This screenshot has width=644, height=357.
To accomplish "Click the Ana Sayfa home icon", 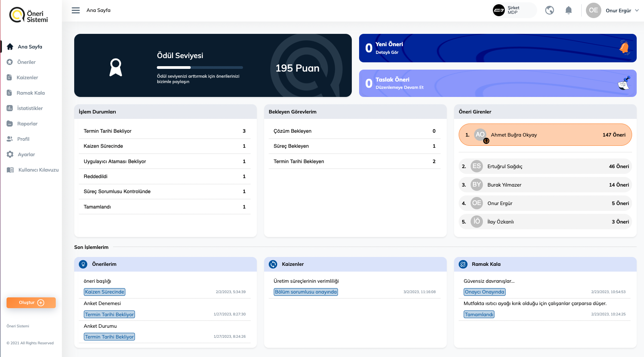I will pos(10,47).
